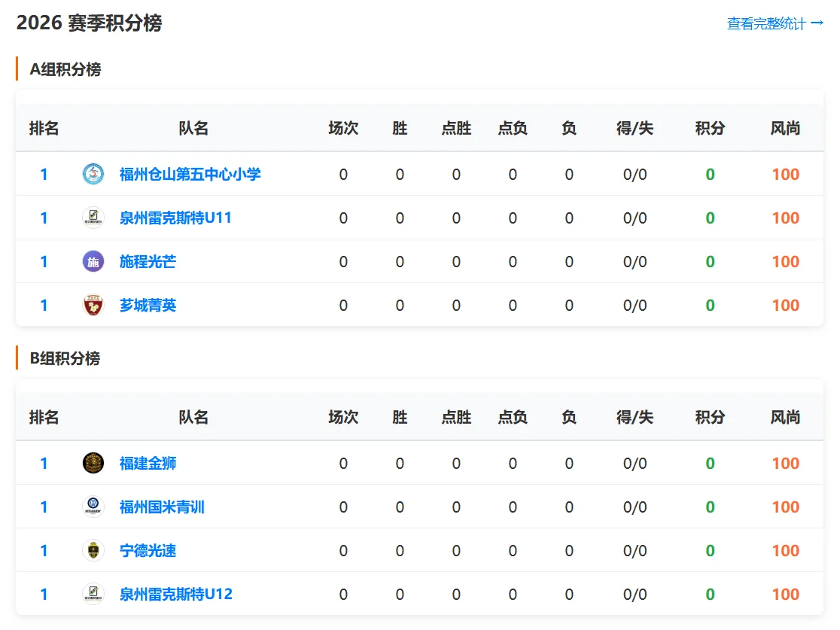This screenshot has height=630, width=840.
Task: Click 积分 column header in Group A table
Action: [711, 129]
